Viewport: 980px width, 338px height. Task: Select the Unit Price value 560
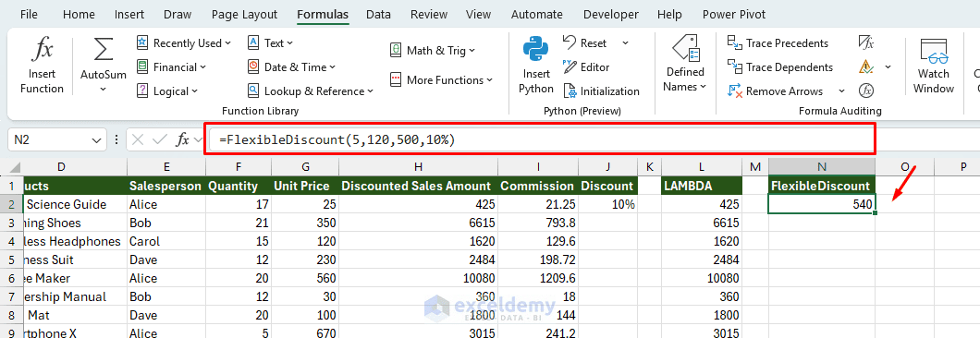click(305, 278)
